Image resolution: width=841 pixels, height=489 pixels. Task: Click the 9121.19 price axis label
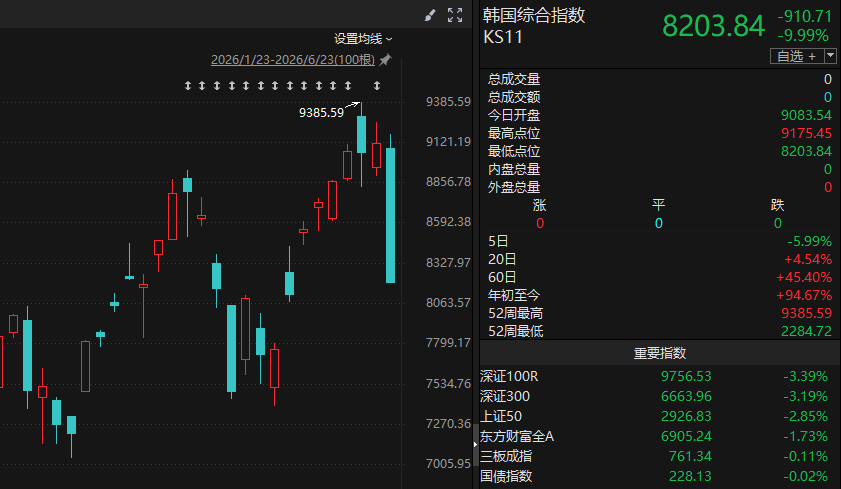pos(448,142)
